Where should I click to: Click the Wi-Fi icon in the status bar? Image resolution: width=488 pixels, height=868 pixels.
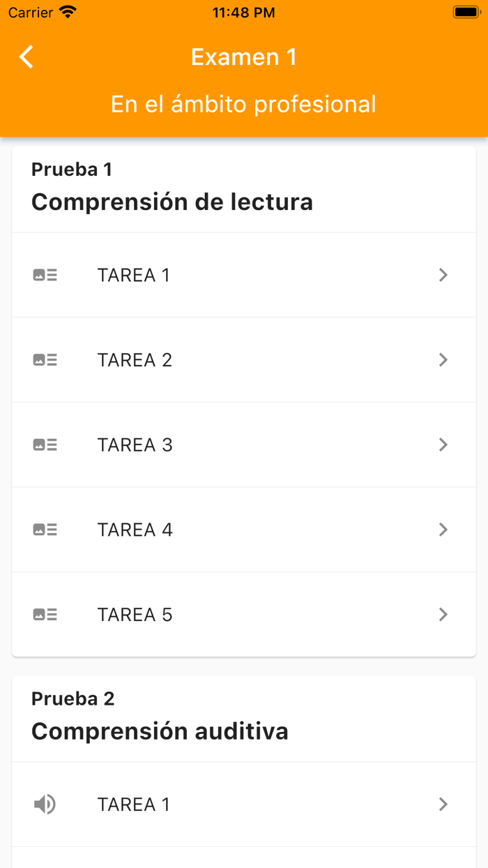pyautogui.click(x=67, y=11)
